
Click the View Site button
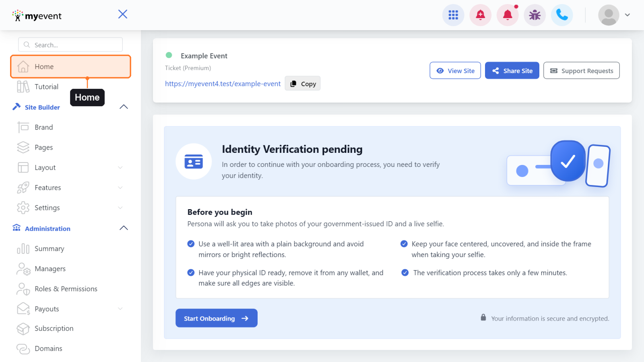tap(455, 70)
